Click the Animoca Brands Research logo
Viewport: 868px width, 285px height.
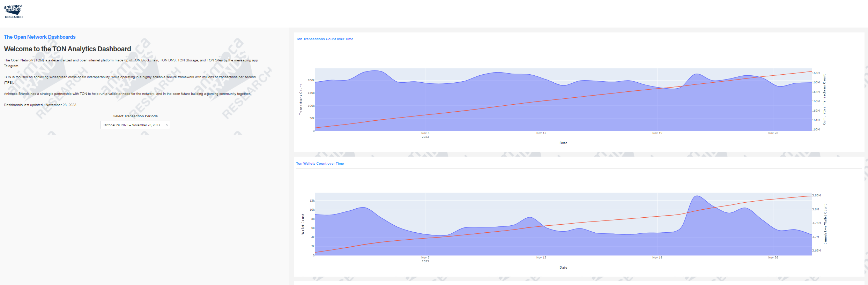pyautogui.click(x=14, y=12)
